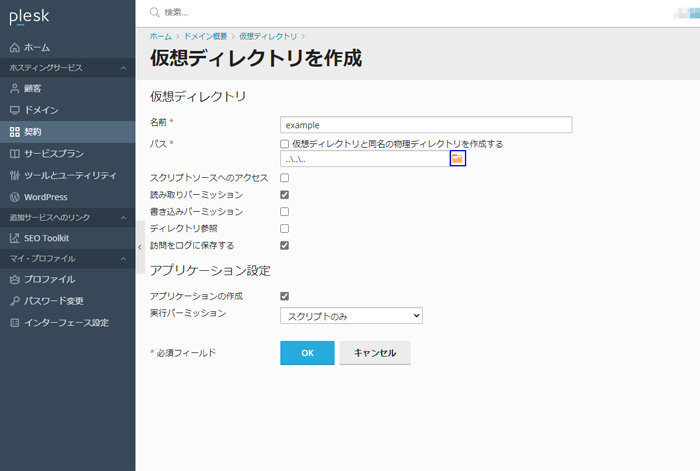Click the folder browse icon beside path field
The width and height of the screenshot is (700, 471).
(x=458, y=158)
